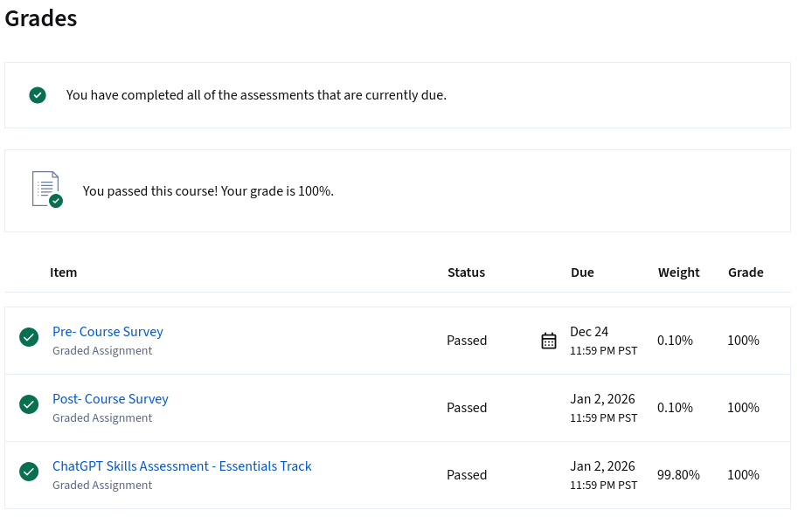This screenshot has height=524, width=812.
Task: Click the green check beside Post- Course Survey
Action: click(x=29, y=404)
